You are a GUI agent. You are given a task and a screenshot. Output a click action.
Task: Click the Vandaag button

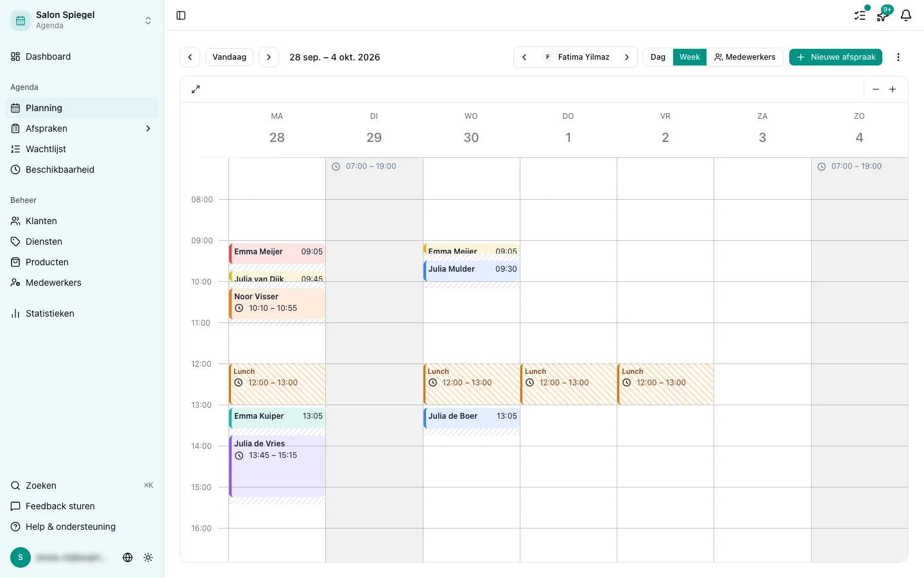pyautogui.click(x=229, y=57)
